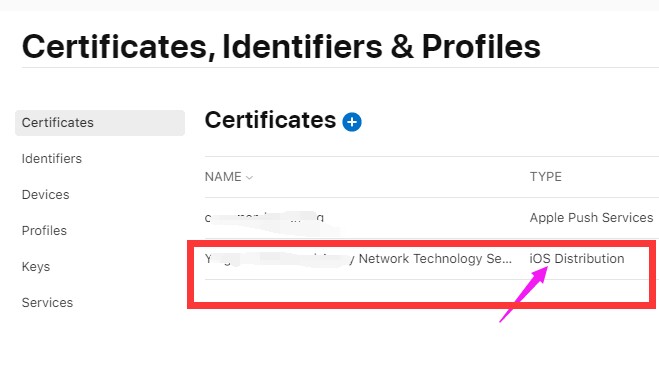This screenshot has height=372, width=659.
Task: Click the gray strip at top of page
Action: pyautogui.click(x=330, y=5)
